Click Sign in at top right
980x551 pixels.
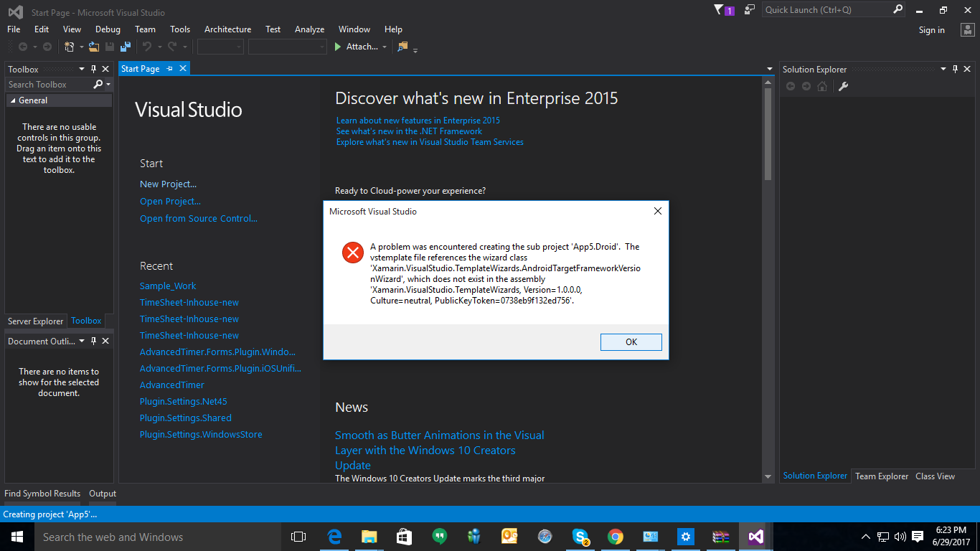[931, 30]
